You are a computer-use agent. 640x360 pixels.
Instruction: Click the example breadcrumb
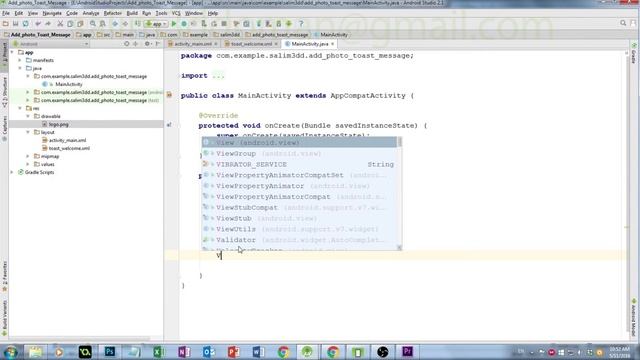click(195, 35)
